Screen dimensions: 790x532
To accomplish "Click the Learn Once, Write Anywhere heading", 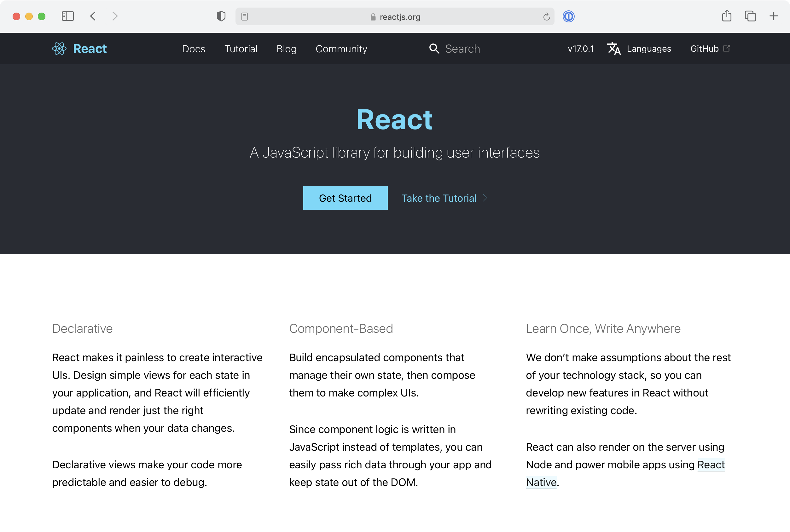I will point(603,328).
